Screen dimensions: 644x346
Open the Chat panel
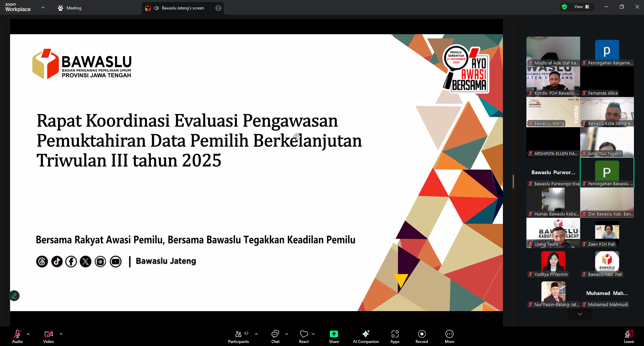275,336
